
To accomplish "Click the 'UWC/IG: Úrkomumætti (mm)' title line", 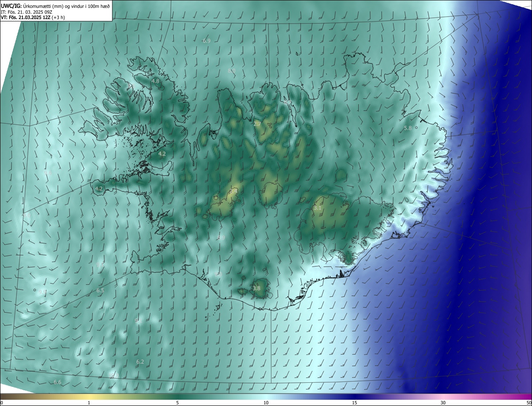I will pos(55,6).
